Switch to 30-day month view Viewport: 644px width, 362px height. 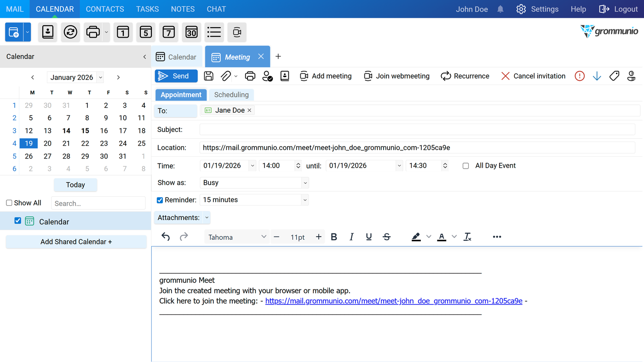[x=191, y=32]
